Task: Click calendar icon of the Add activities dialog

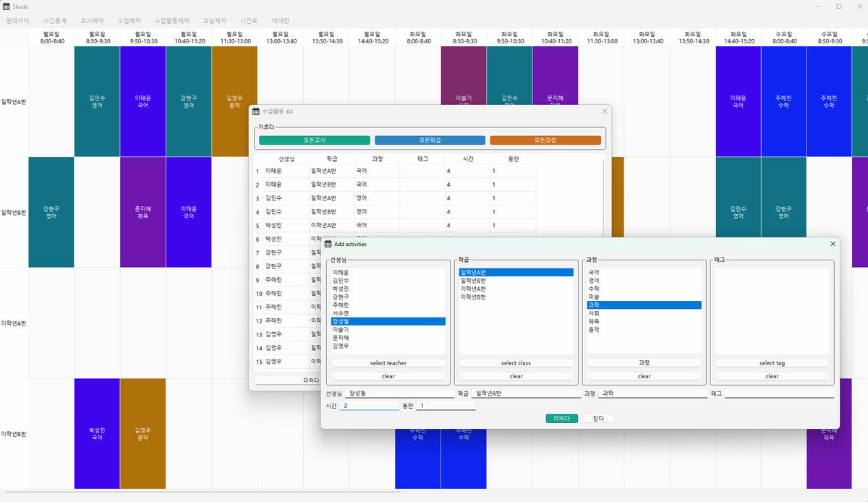Action: pos(328,244)
